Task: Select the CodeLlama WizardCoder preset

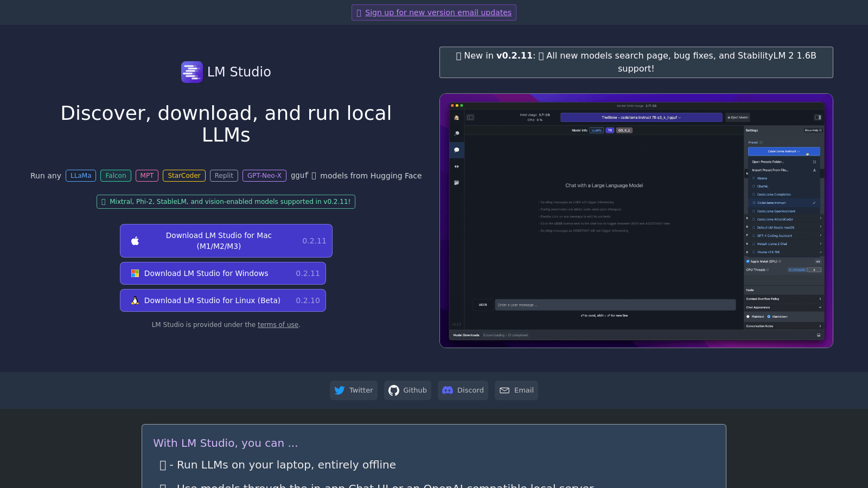Action: tap(784, 219)
